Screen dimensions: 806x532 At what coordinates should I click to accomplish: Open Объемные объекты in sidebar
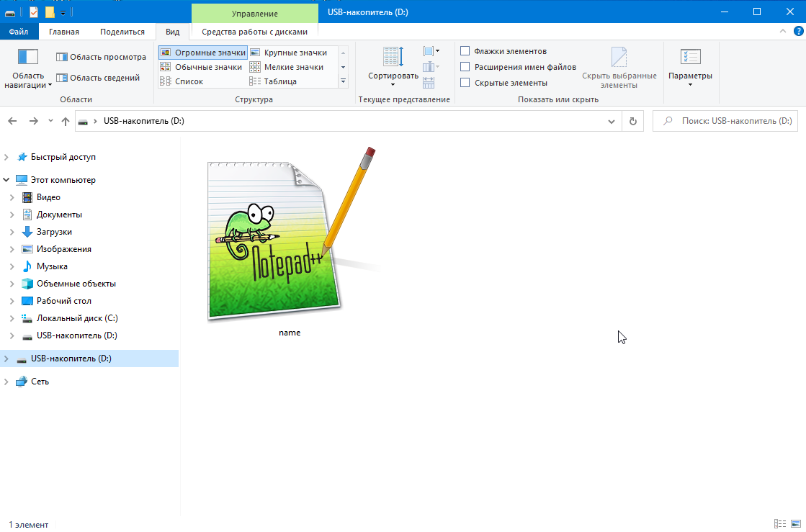(76, 284)
